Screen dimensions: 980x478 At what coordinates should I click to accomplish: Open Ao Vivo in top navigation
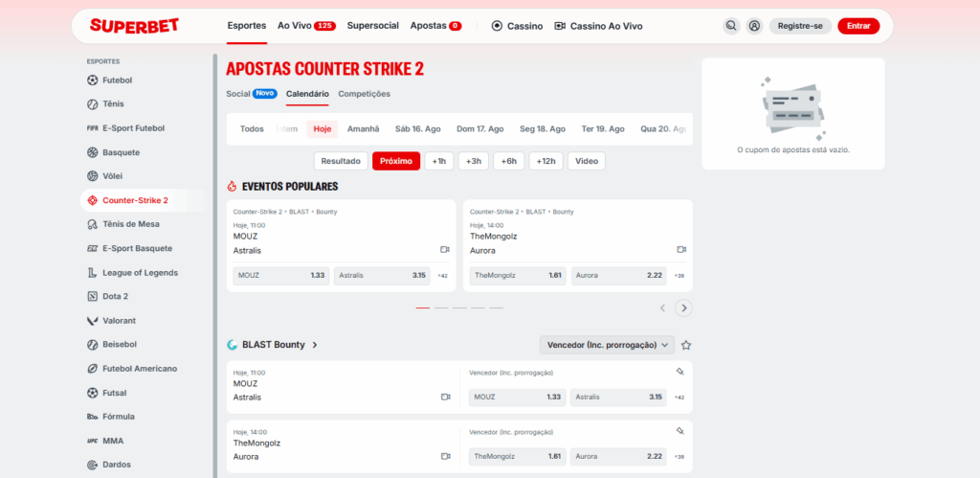point(307,26)
